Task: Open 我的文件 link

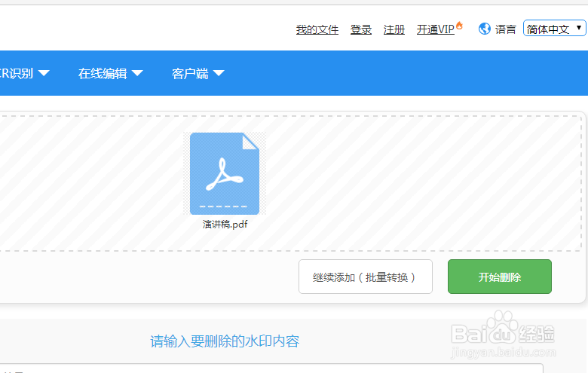Action: point(317,29)
